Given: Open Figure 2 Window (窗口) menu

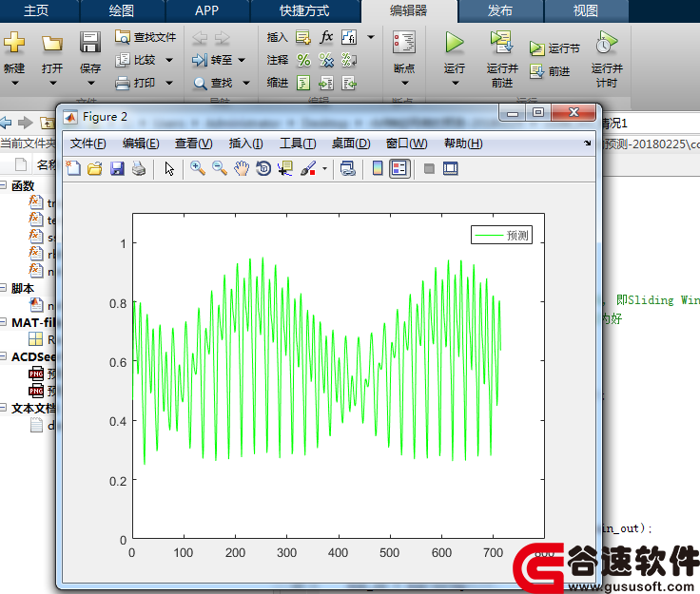Looking at the screenshot, I should [407, 144].
